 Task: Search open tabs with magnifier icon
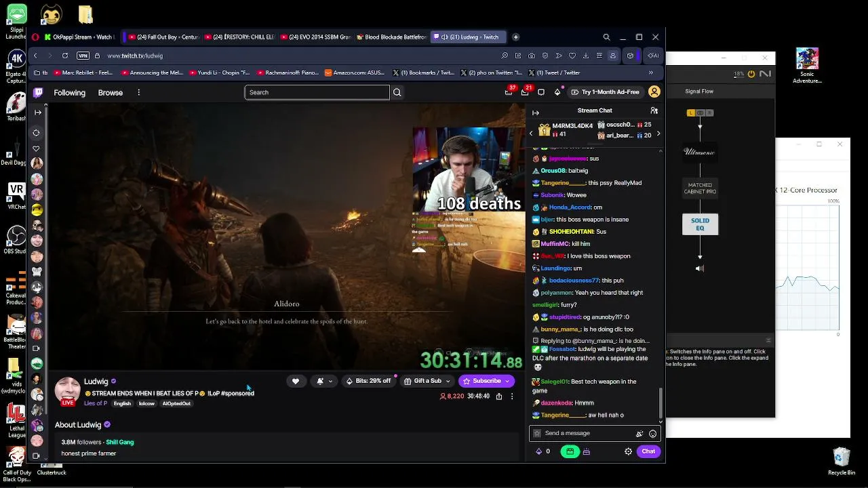pyautogui.click(x=606, y=37)
